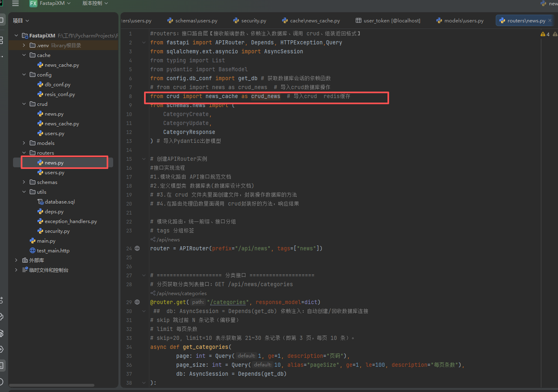
Task: Switch to the models\users.py tab
Action: click(x=460, y=21)
